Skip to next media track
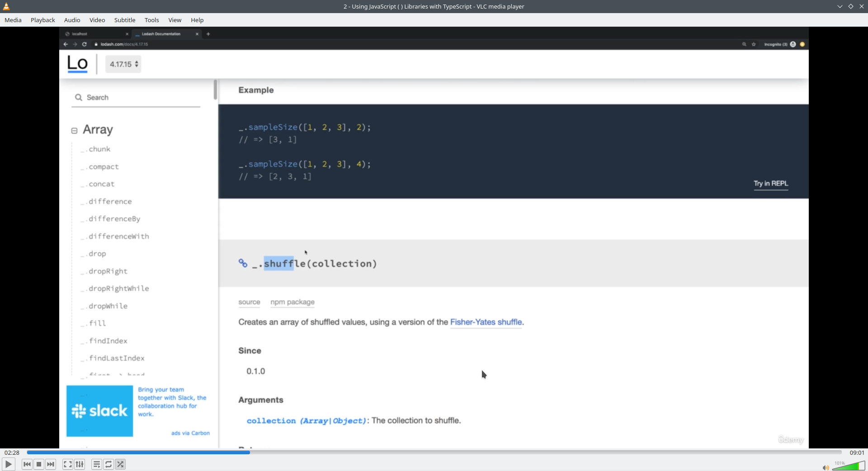This screenshot has height=471, width=868. [x=51, y=464]
